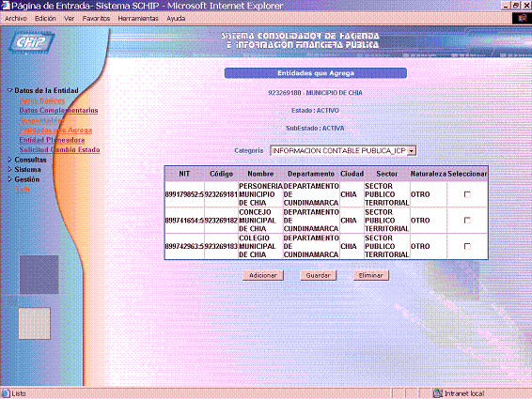Click the Departamento column header
Screen dimensions: 532x399
click(x=311, y=174)
